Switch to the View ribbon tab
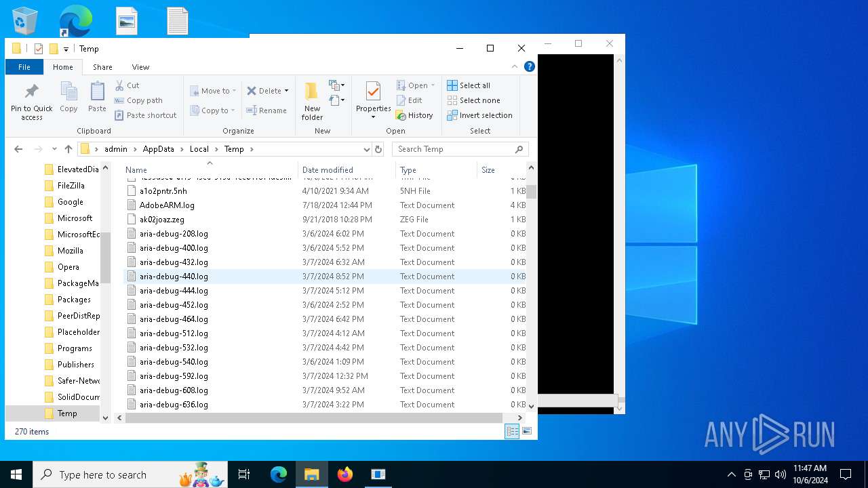 coord(140,67)
